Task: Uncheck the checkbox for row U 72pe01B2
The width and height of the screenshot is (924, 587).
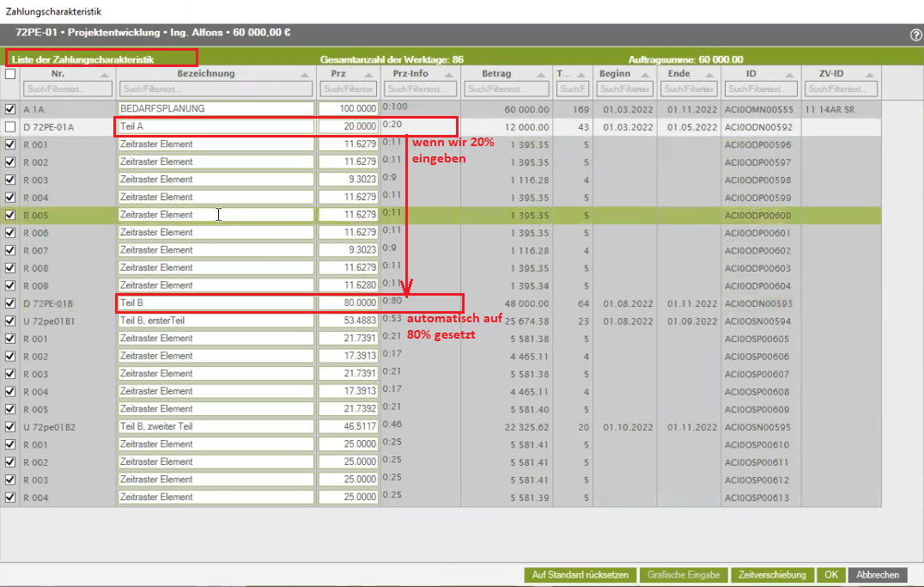Action: (x=10, y=427)
